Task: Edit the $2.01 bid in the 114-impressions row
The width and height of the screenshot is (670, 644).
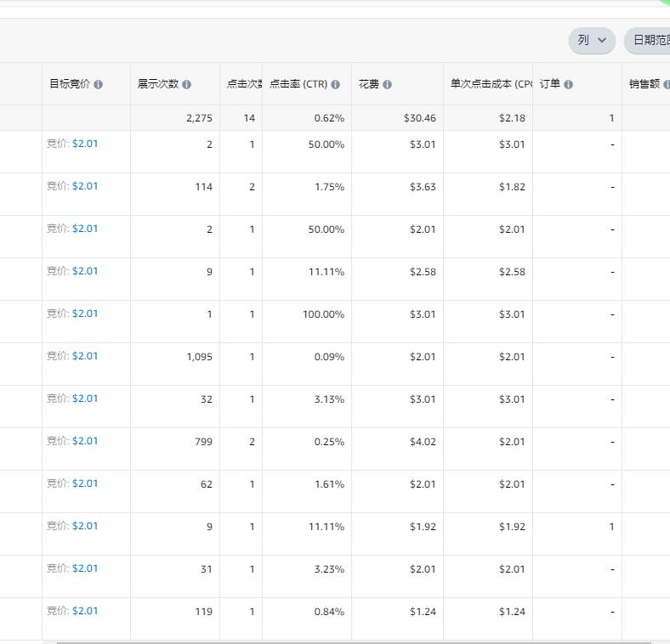Action: point(85,186)
